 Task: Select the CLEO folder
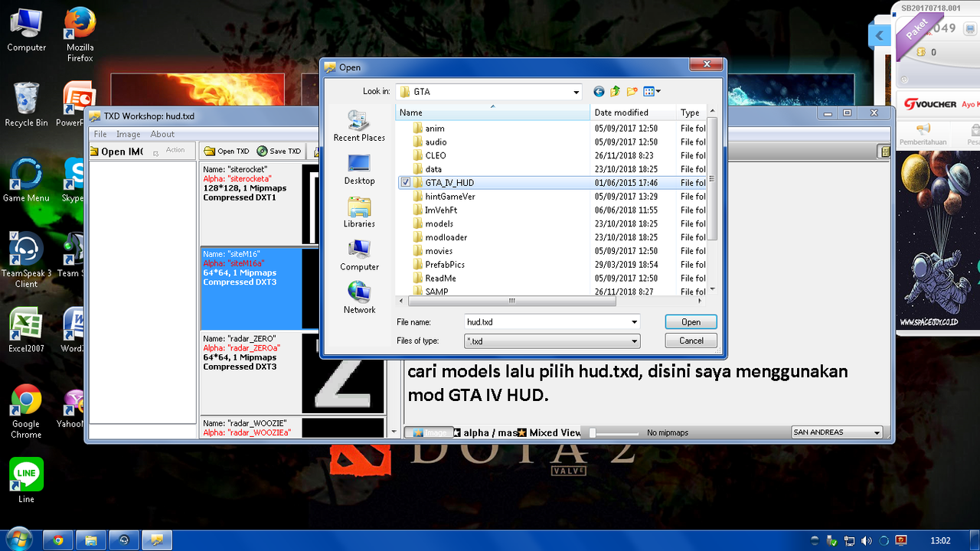click(x=436, y=155)
